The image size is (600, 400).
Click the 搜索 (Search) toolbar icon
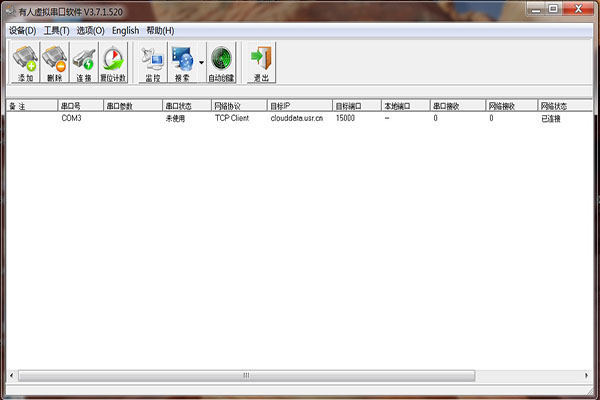[182, 62]
